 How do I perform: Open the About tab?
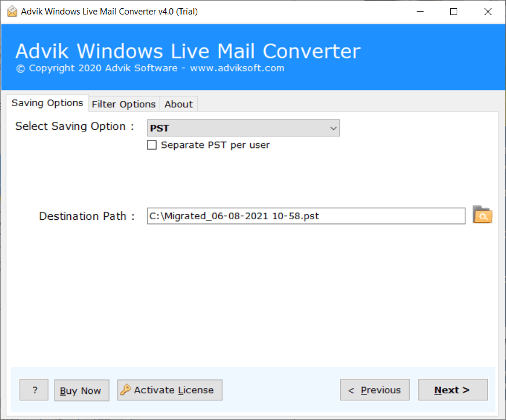click(179, 104)
